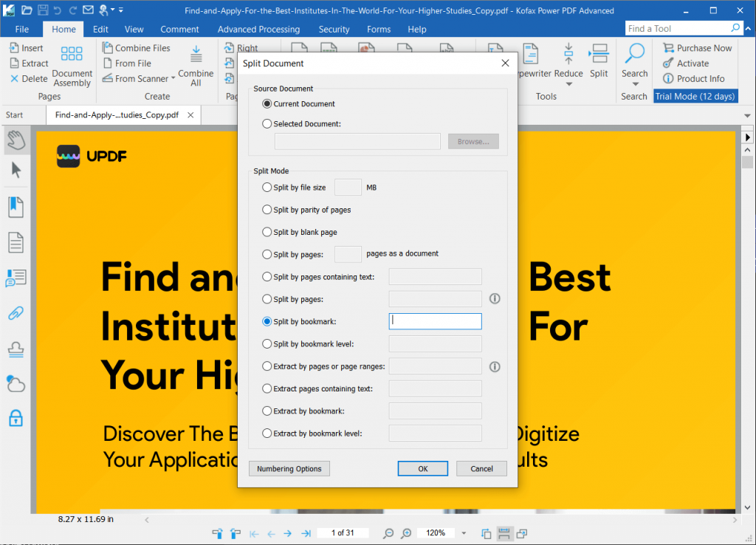Open the zoom percentage dropdown
Screen dimensions: 756x545
(x=463, y=532)
